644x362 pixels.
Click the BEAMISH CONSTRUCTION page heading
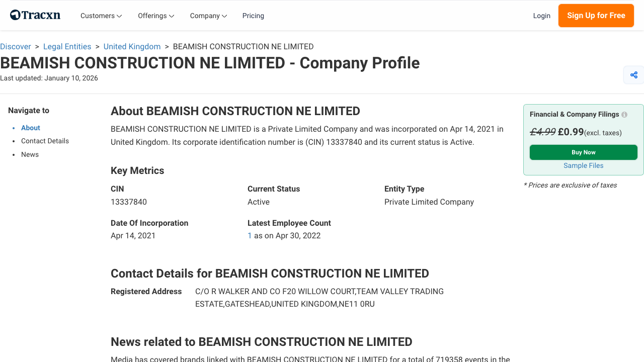(210, 63)
